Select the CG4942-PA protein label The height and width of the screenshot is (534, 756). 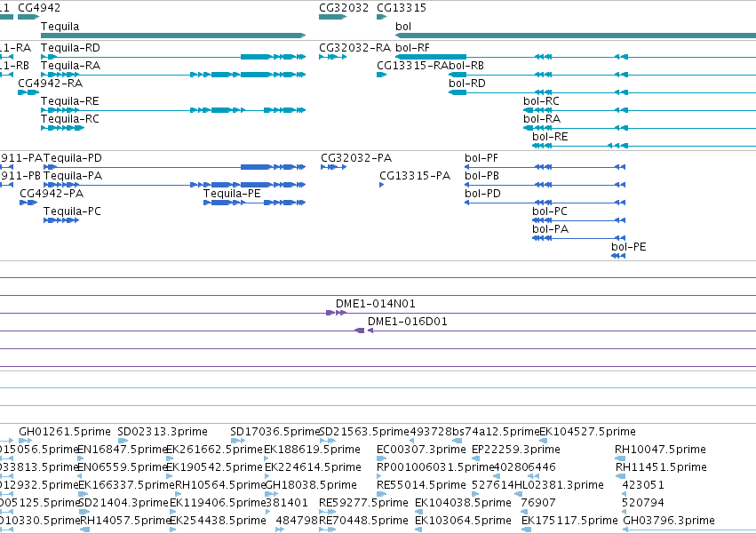[52, 194]
